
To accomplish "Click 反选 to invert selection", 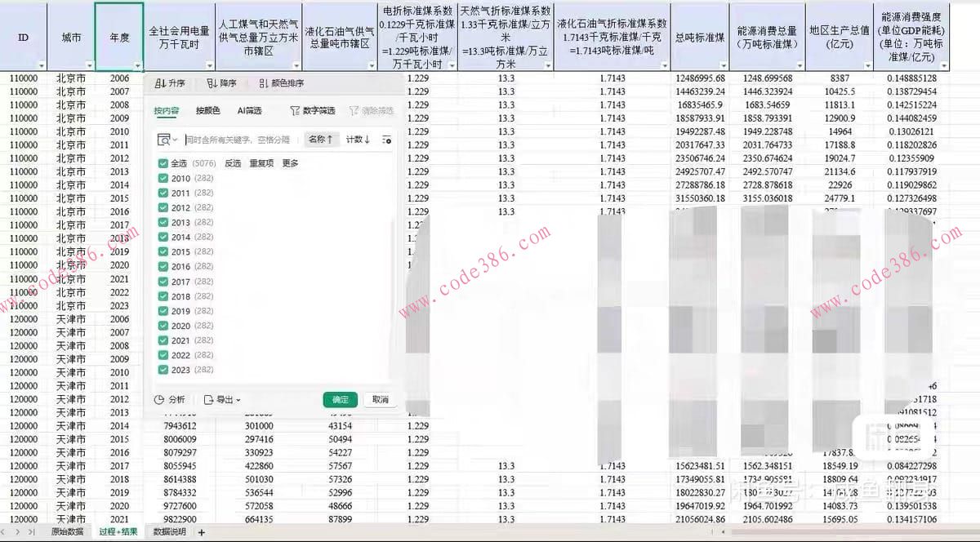I will click(x=233, y=163).
